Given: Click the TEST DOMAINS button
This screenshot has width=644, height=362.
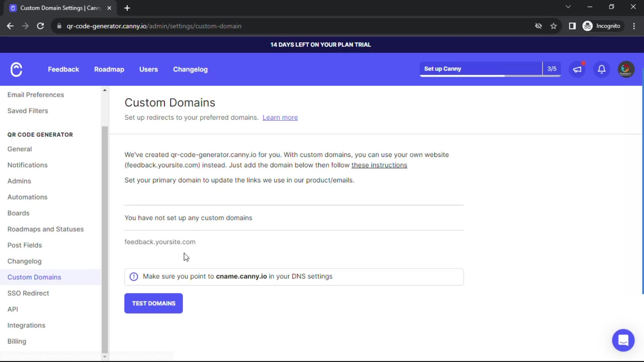Looking at the screenshot, I should click(x=153, y=303).
